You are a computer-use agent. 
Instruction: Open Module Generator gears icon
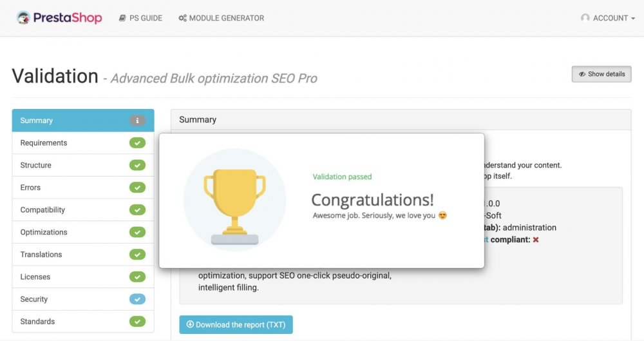click(x=182, y=18)
